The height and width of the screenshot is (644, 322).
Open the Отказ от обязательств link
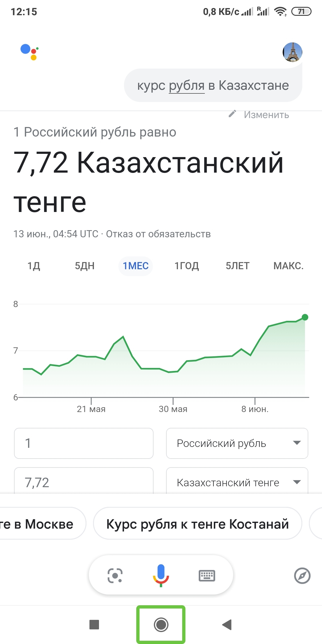158,234
